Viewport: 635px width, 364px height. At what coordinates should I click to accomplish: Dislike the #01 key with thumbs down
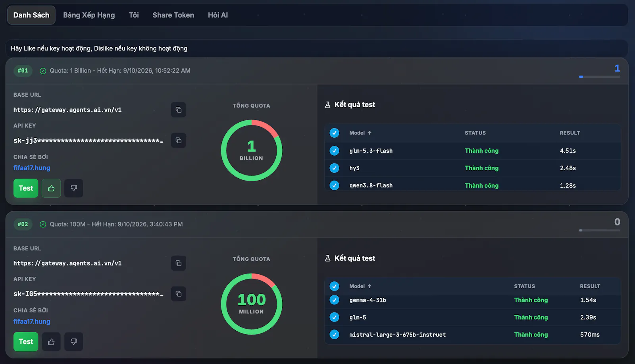click(x=74, y=188)
